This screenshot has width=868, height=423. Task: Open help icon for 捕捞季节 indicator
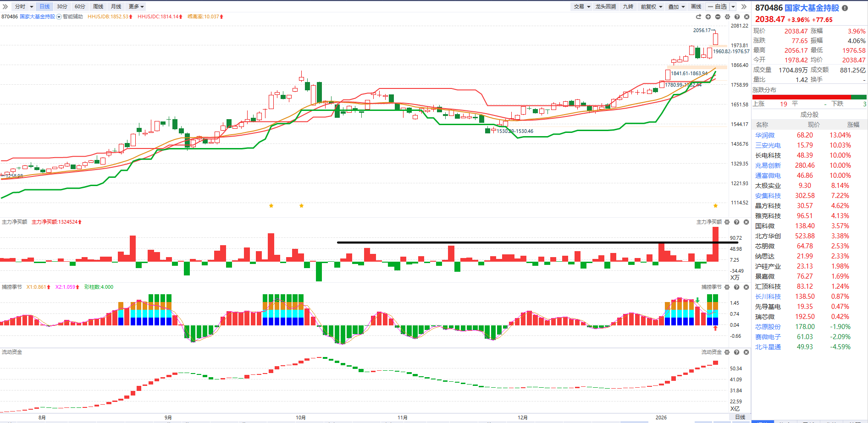click(x=736, y=287)
